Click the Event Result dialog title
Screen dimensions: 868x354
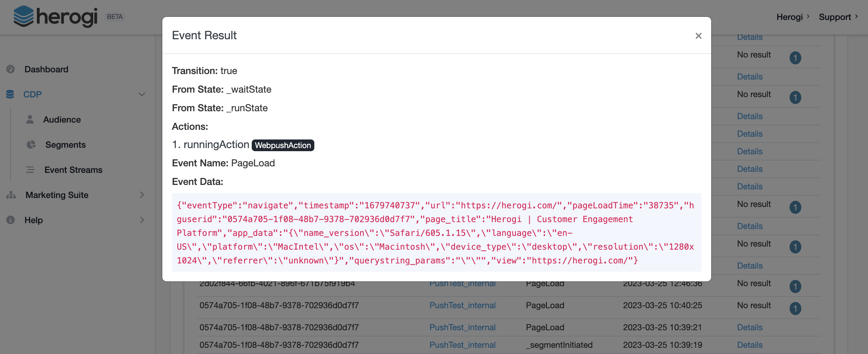point(204,35)
